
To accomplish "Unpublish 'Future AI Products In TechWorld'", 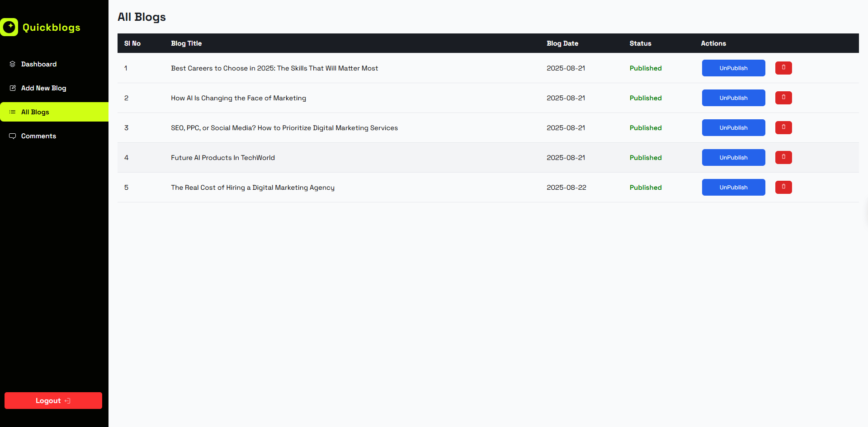I will point(733,157).
